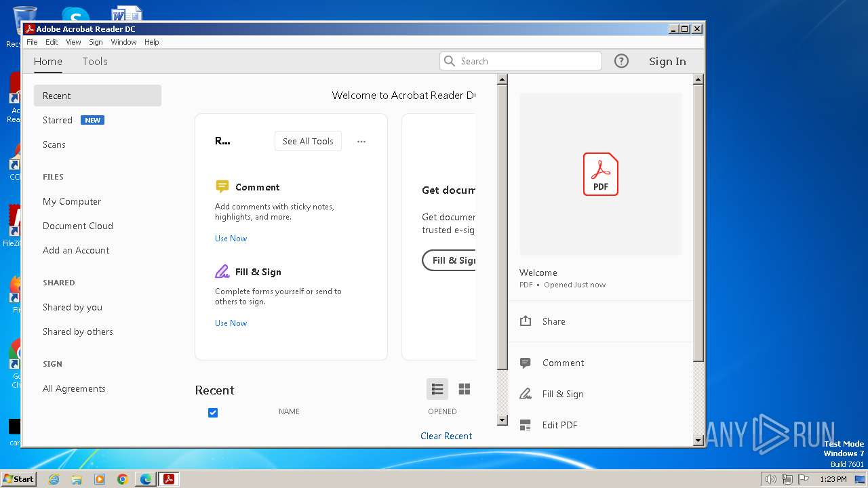Click the NAME column header
868x488 pixels.
pos(289,411)
